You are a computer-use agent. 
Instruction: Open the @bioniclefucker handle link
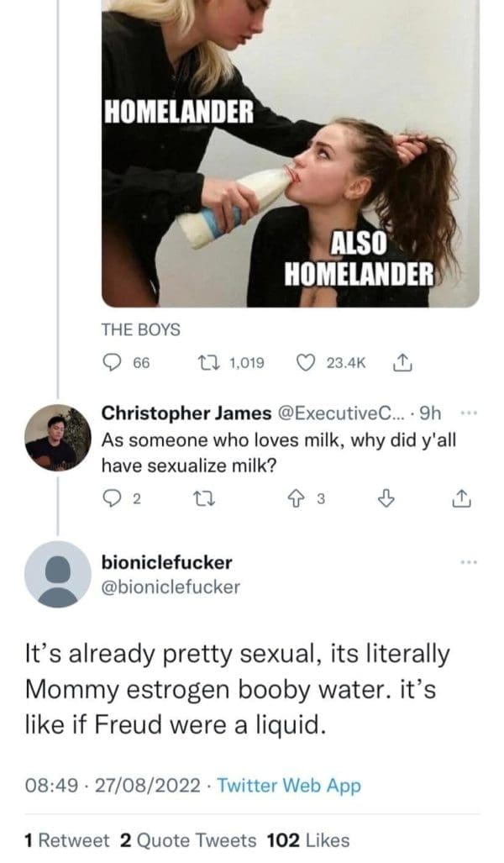click(170, 587)
